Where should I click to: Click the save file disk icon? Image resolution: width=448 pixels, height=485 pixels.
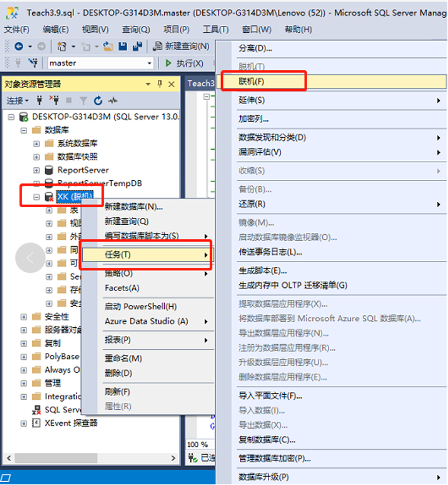click(x=123, y=46)
